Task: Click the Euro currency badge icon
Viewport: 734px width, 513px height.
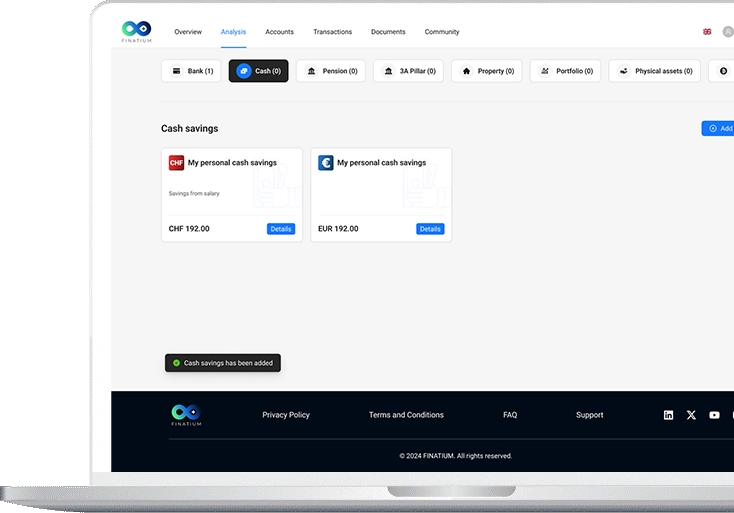Action: [x=326, y=163]
